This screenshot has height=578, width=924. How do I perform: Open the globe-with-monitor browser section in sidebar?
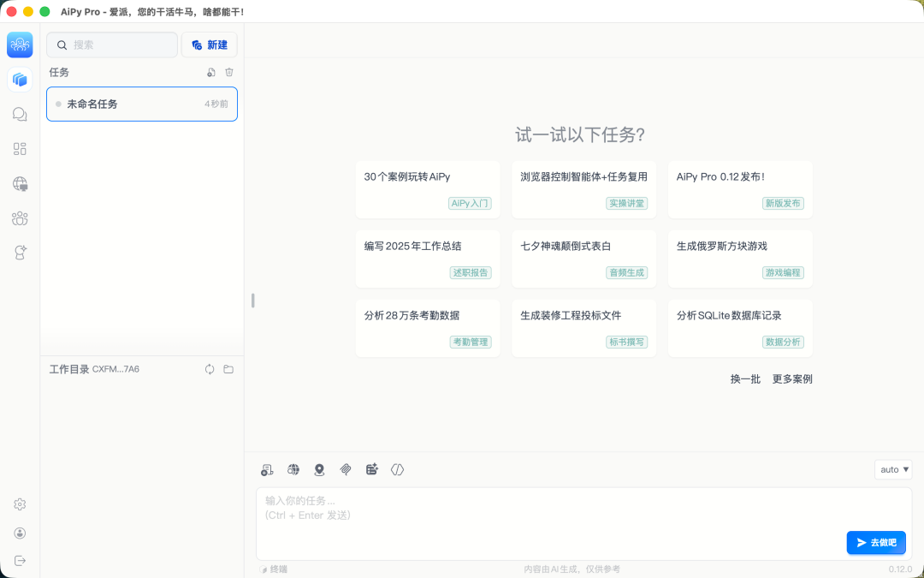(20, 184)
